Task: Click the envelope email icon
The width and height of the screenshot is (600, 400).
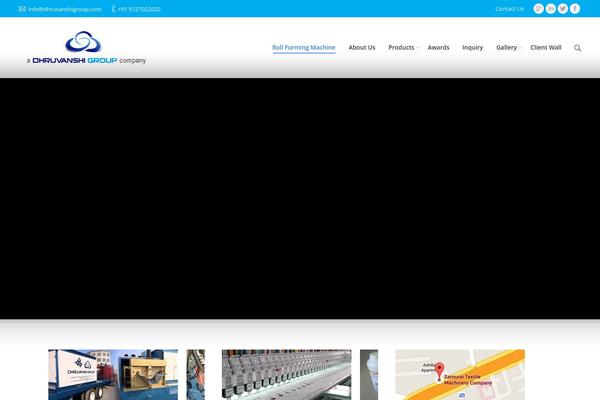Action: 22,9
